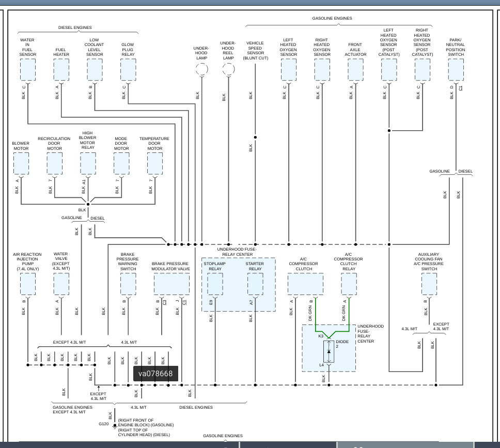500x448 pixels.
Task: Click the Left Heated Oxygen Sensor (Post Catalyst) label
Action: [389, 42]
